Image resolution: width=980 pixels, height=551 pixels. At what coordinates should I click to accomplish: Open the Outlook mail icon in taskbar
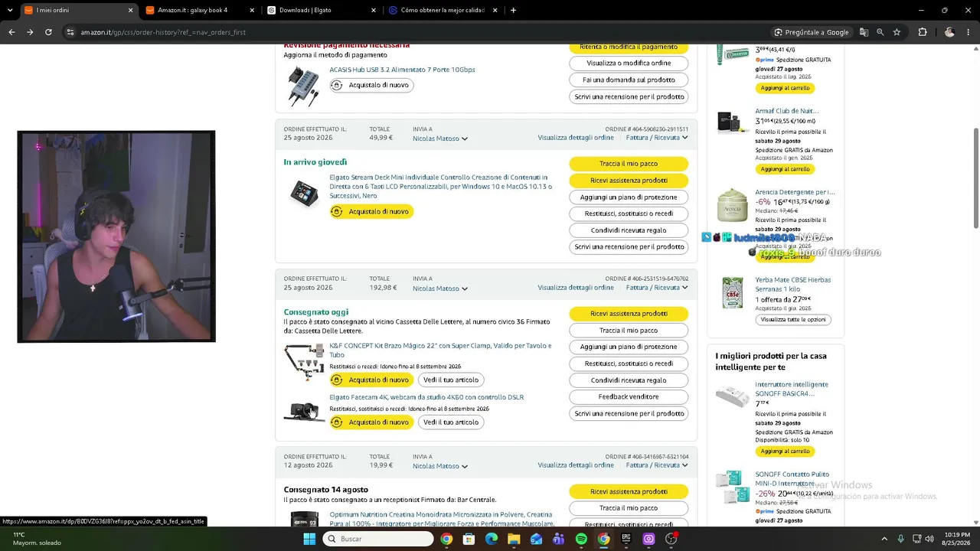(x=536, y=539)
